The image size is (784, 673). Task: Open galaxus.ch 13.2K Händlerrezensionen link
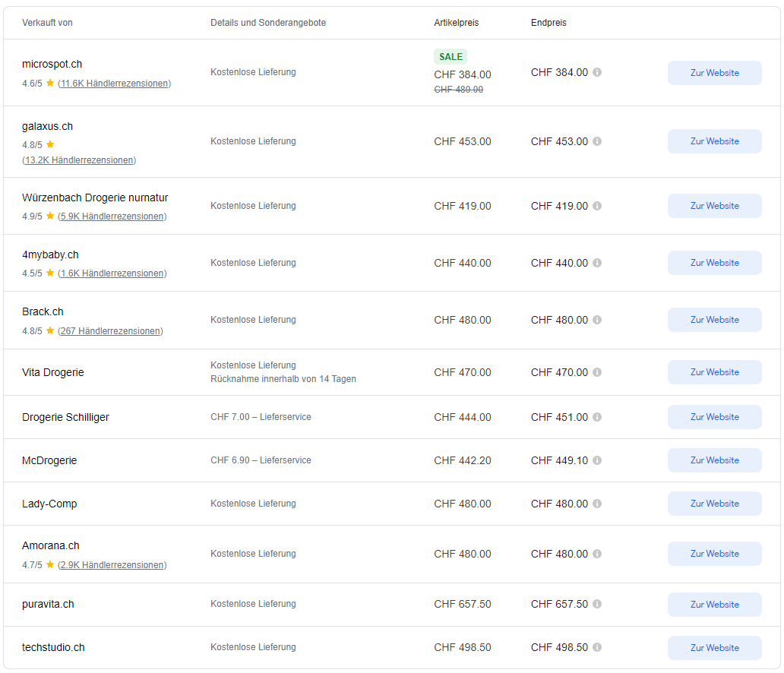79,160
